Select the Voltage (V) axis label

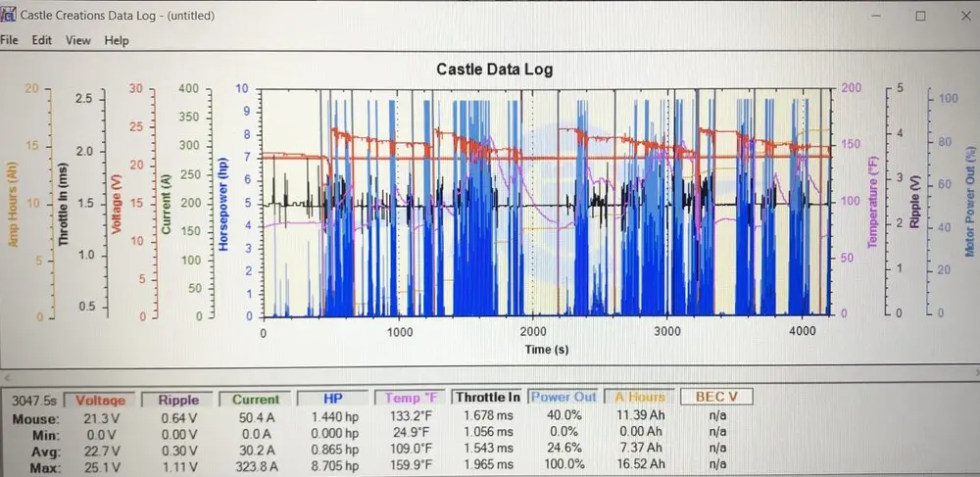pyautogui.click(x=116, y=204)
